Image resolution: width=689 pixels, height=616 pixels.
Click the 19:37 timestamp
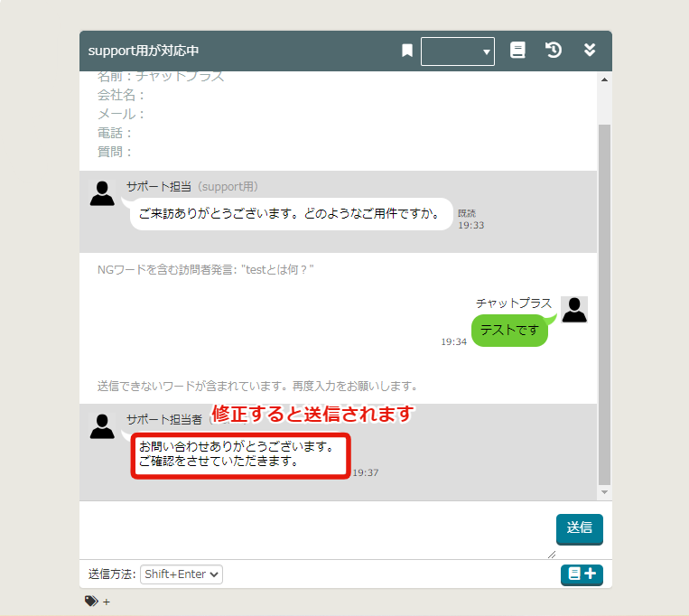point(366,472)
